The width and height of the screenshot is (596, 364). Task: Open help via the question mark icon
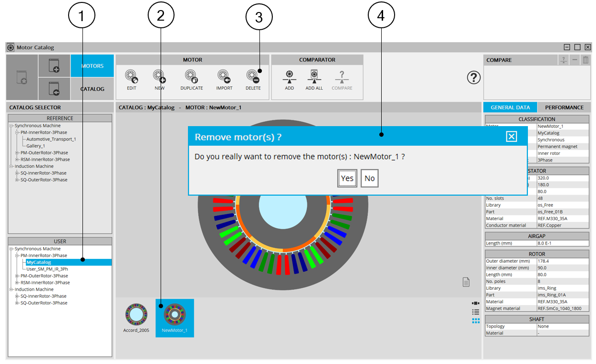(474, 78)
